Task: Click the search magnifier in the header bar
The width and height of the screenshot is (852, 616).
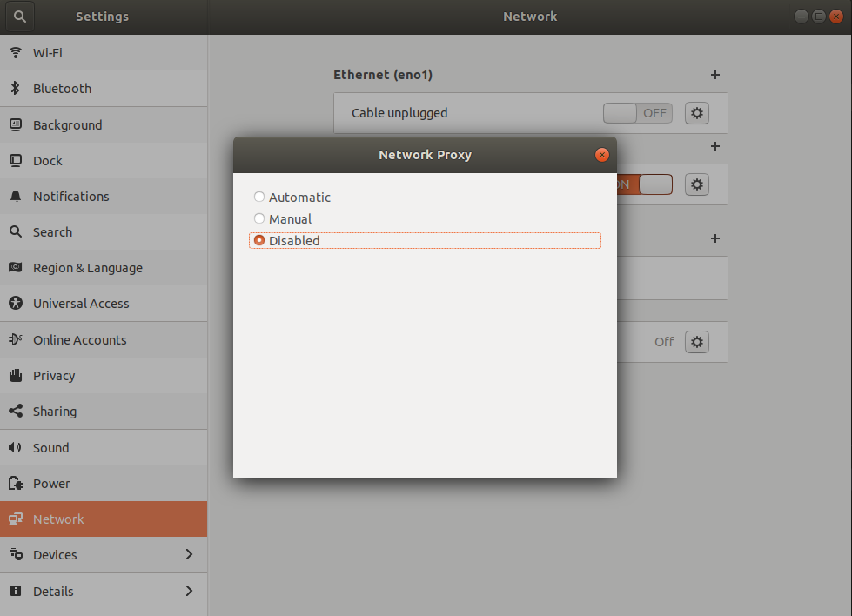Action: click(x=19, y=16)
